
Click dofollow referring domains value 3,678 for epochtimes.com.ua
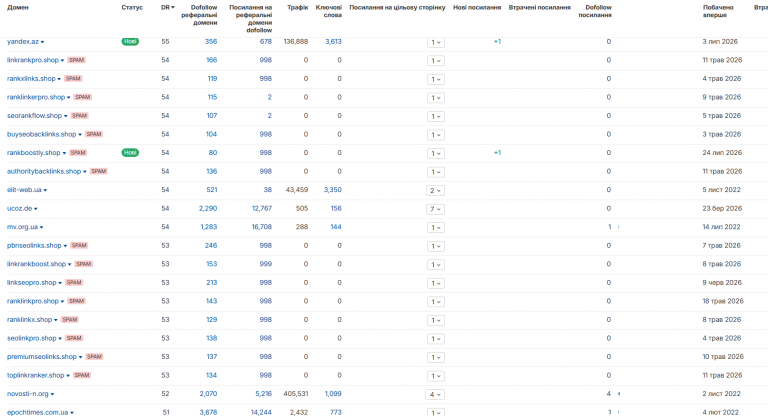coord(208,413)
